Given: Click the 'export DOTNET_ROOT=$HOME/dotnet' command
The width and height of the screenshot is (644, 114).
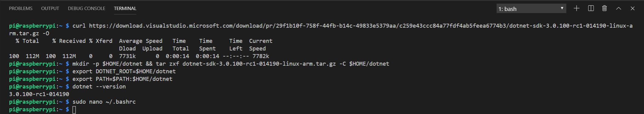Looking at the screenshot, I should coord(124,71).
